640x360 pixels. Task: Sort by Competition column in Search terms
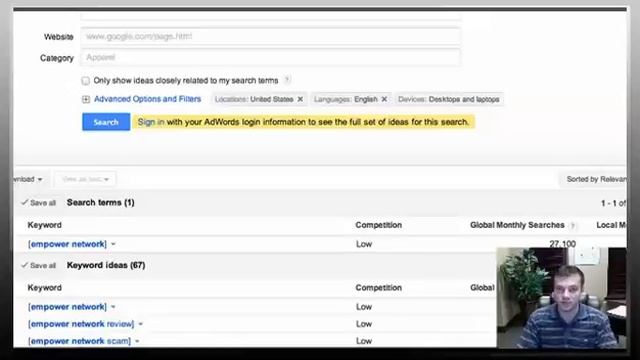(x=378, y=225)
